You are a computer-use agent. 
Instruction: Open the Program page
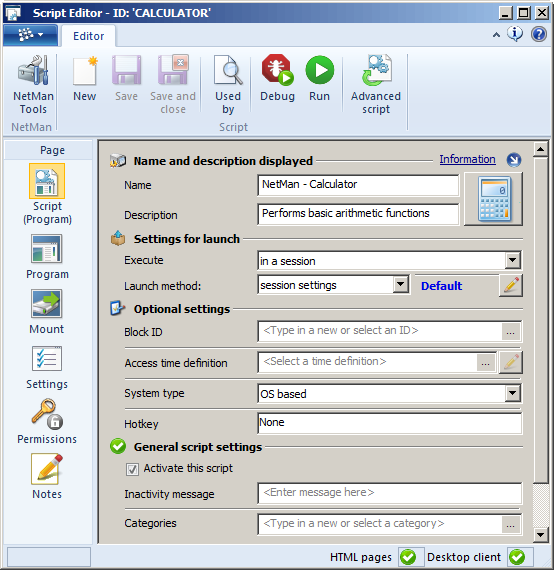click(47, 257)
